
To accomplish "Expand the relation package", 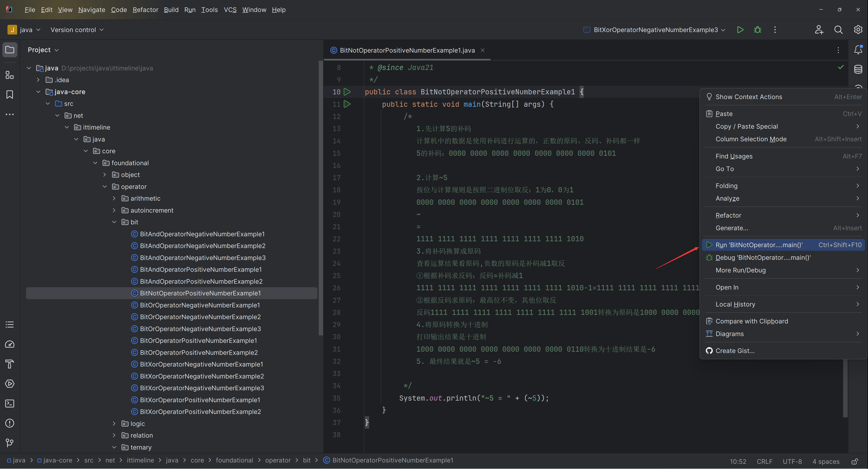I will tap(114, 435).
